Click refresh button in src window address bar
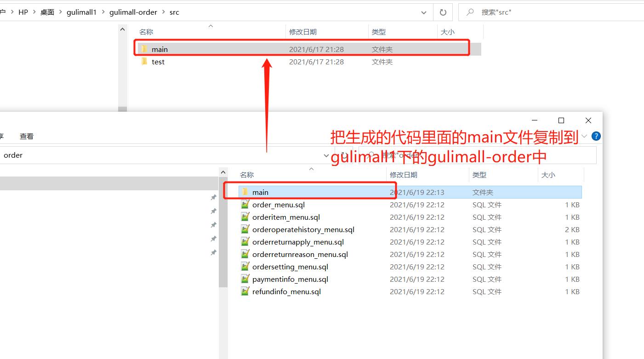The width and height of the screenshot is (644, 359). click(x=443, y=12)
